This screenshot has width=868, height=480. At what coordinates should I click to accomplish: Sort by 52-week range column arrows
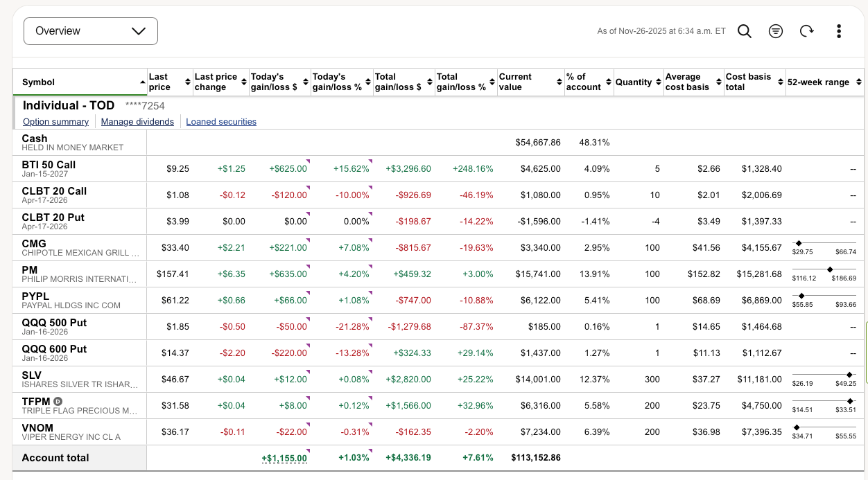click(859, 82)
